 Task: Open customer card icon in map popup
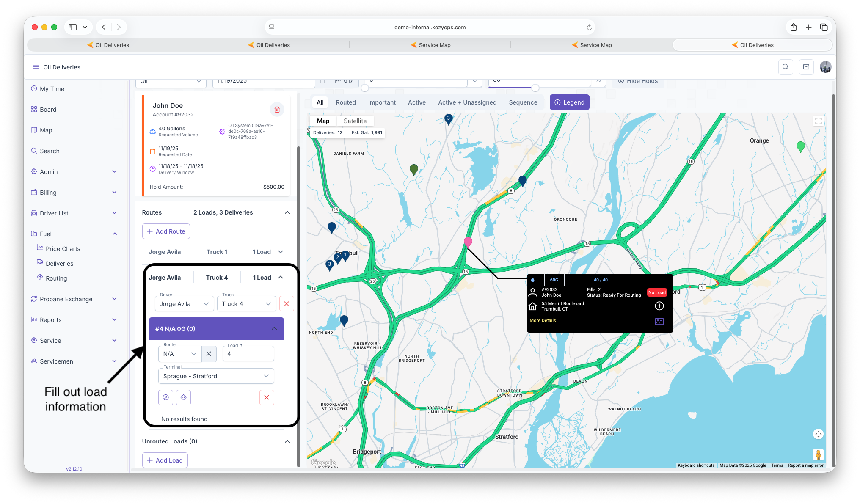pos(659,322)
